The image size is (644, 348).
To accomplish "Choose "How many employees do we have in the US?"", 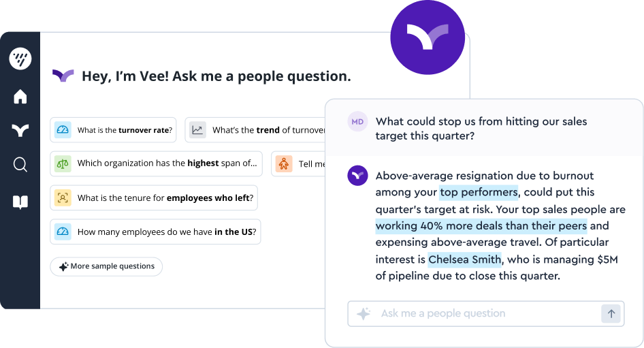I will (x=156, y=232).
